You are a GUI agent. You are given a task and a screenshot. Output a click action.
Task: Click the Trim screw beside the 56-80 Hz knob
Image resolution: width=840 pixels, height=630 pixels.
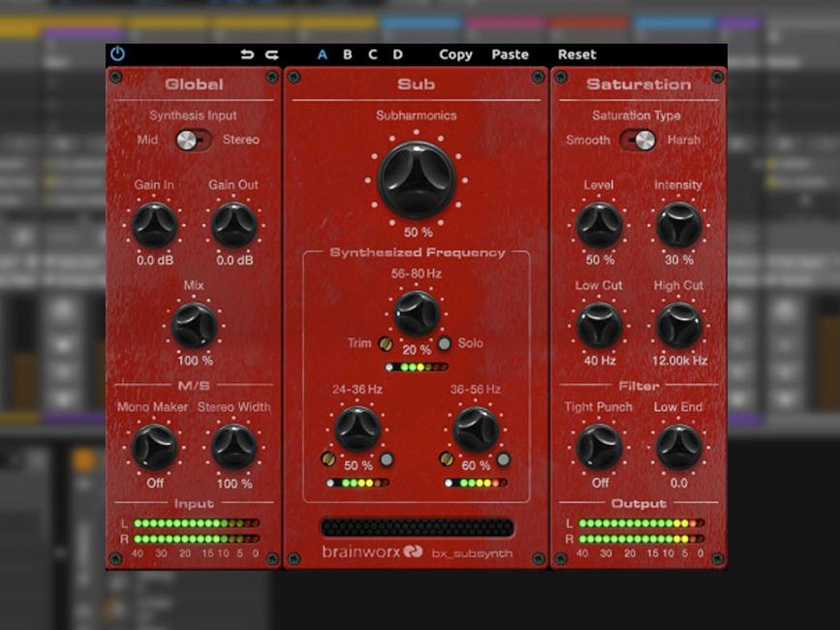[384, 343]
